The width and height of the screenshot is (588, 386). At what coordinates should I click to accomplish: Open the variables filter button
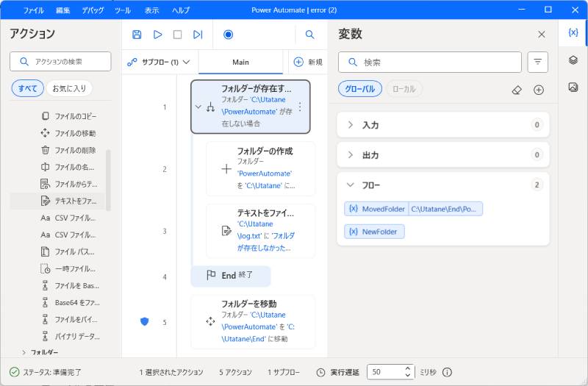click(x=538, y=62)
